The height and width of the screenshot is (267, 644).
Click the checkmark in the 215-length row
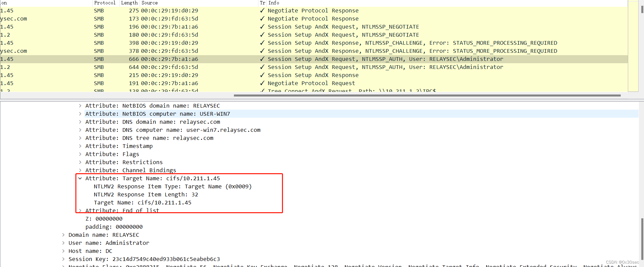coord(262,75)
